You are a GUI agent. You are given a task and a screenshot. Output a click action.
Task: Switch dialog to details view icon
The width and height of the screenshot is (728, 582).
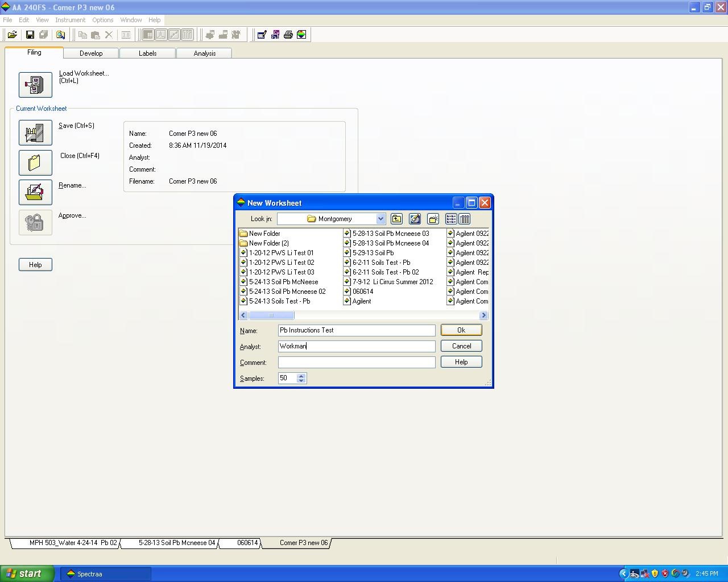click(x=464, y=219)
